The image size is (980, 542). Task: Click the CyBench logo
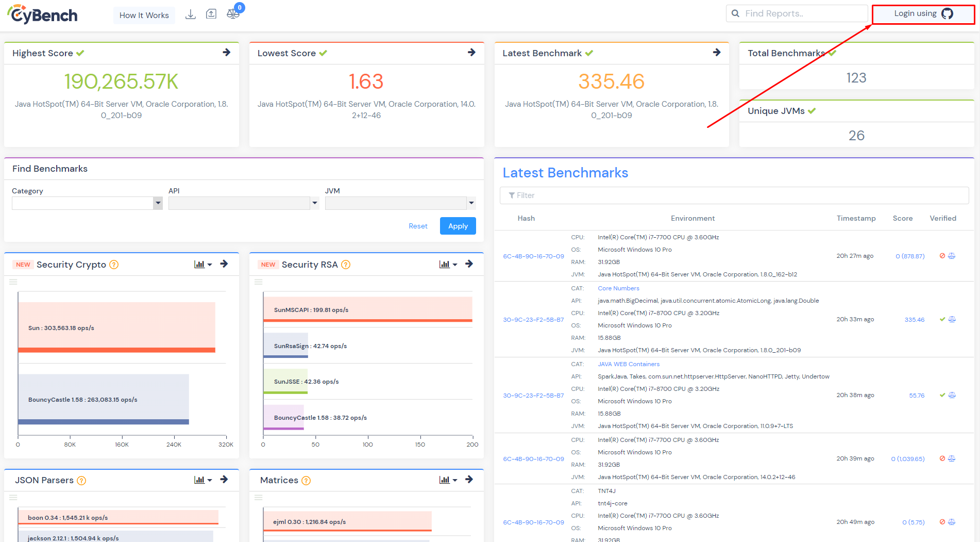pyautogui.click(x=42, y=14)
